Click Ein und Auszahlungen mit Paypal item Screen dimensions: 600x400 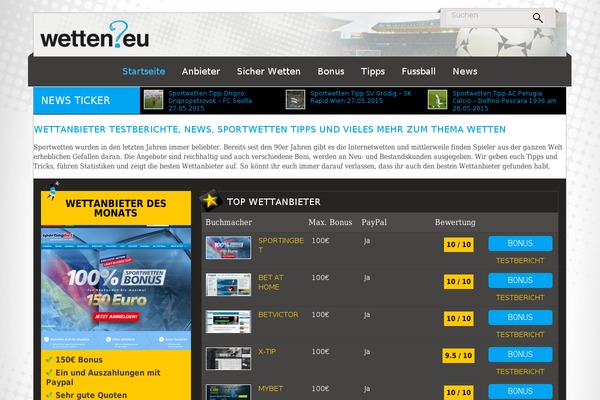point(103,377)
